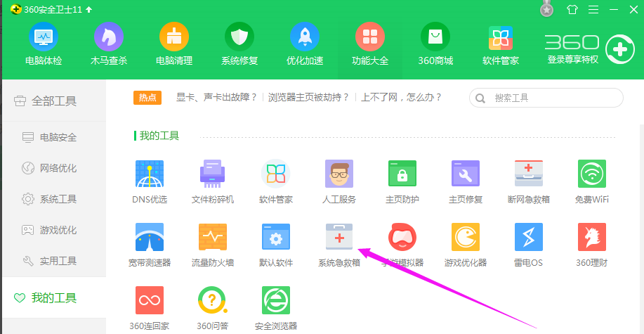Open 软件管家 in the top toolbar
The height and width of the screenshot is (334, 644).
pos(501,44)
